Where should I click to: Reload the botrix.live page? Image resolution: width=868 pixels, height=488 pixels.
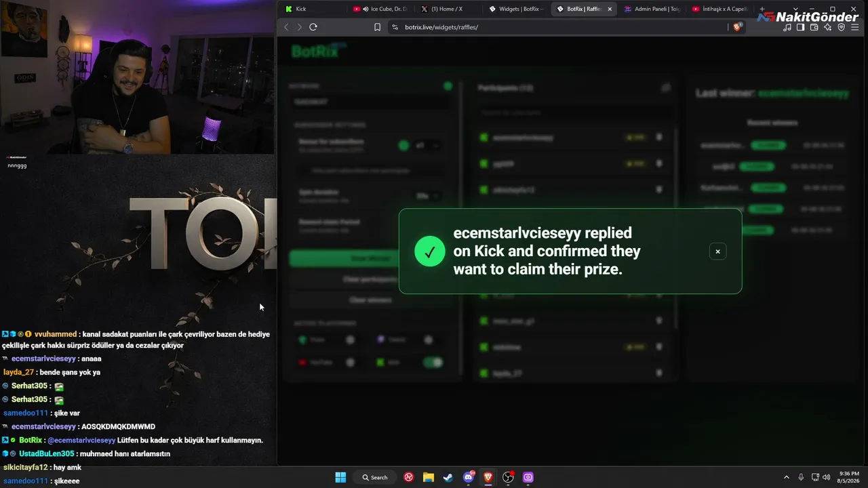[x=313, y=27]
